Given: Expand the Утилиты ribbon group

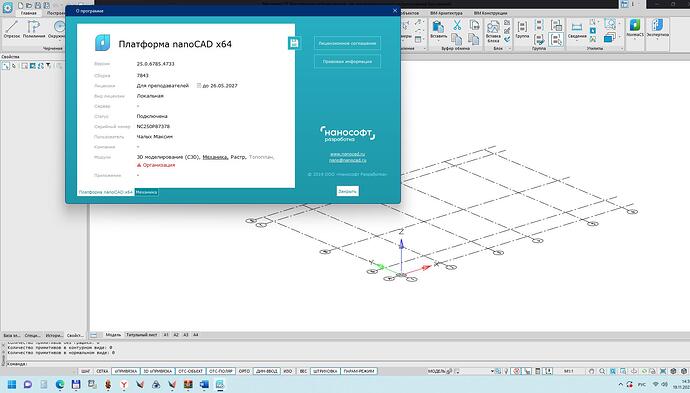Looking at the screenshot, I should pyautogui.click(x=622, y=48).
